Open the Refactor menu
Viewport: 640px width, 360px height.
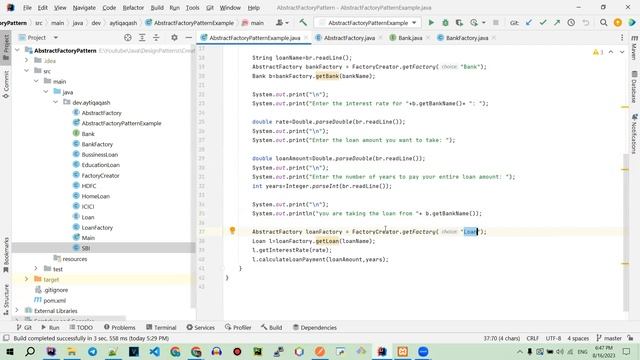coord(133,8)
